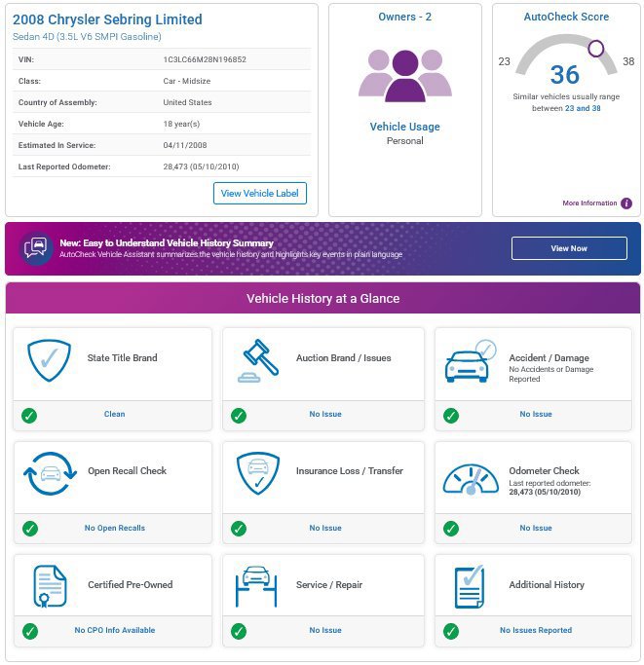Click green checkmark in Service / Repair card

239,631
